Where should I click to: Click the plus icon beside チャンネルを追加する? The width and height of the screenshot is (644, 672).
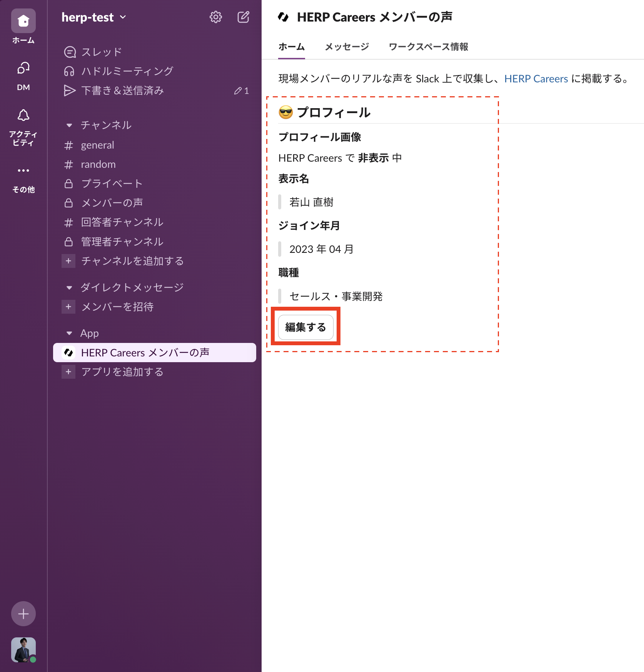coord(68,261)
